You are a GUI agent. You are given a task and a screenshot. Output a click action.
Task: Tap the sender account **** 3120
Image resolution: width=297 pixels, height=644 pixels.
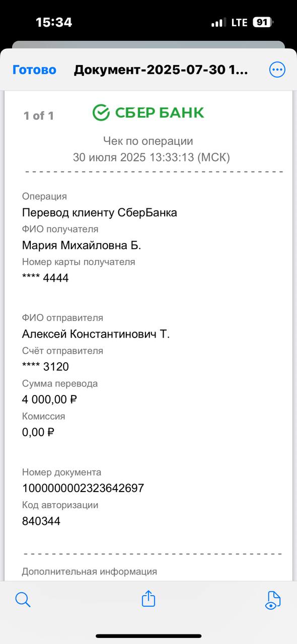tap(45, 366)
